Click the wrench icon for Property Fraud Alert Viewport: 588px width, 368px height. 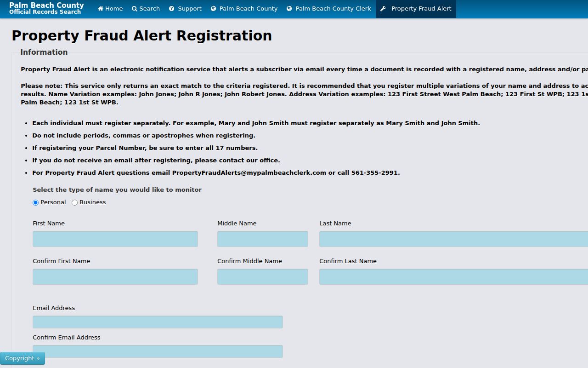coord(383,9)
